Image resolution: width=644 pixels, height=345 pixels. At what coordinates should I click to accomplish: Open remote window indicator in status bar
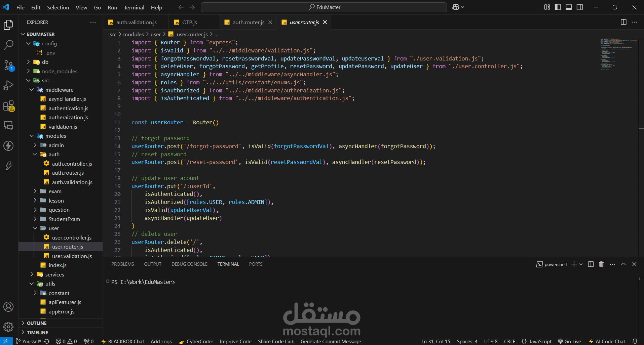point(6,341)
